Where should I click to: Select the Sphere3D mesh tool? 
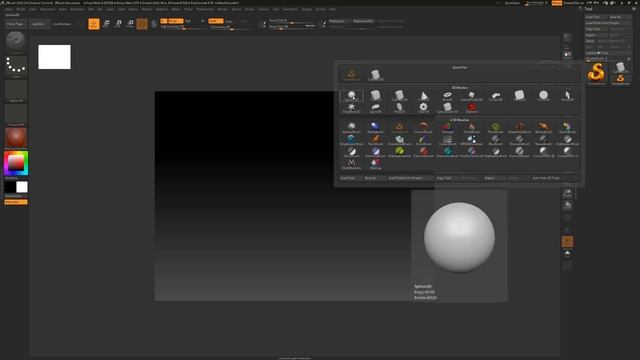351,96
